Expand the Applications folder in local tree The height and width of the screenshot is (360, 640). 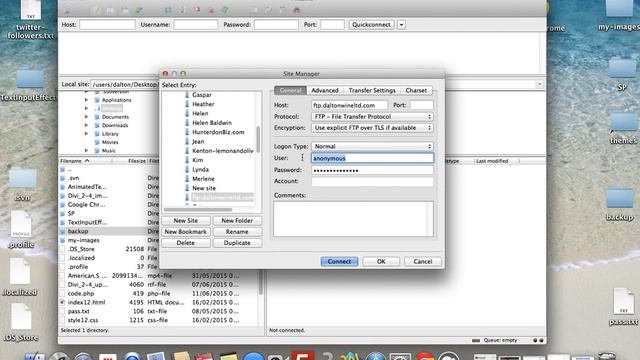(x=86, y=100)
